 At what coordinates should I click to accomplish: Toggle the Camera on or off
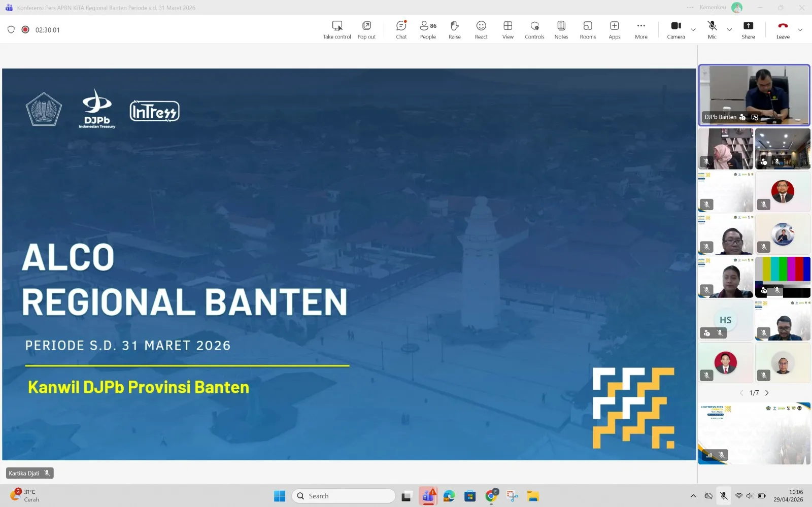(x=675, y=29)
